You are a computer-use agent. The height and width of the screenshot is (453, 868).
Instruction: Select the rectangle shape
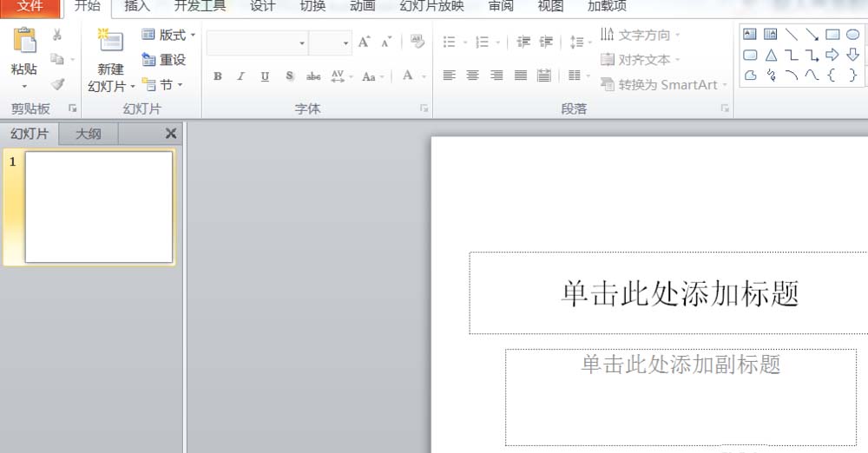point(832,35)
